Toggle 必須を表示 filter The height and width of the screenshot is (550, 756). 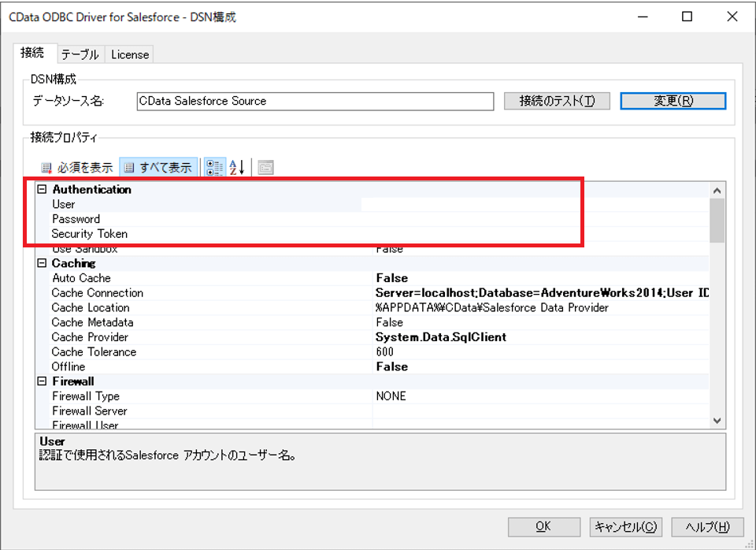77,167
